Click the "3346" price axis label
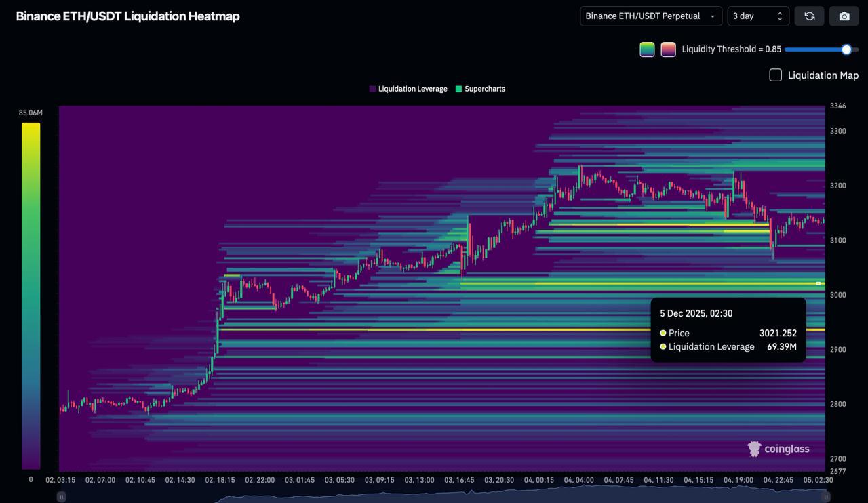Screen dimensions: 868x503 click(x=838, y=106)
